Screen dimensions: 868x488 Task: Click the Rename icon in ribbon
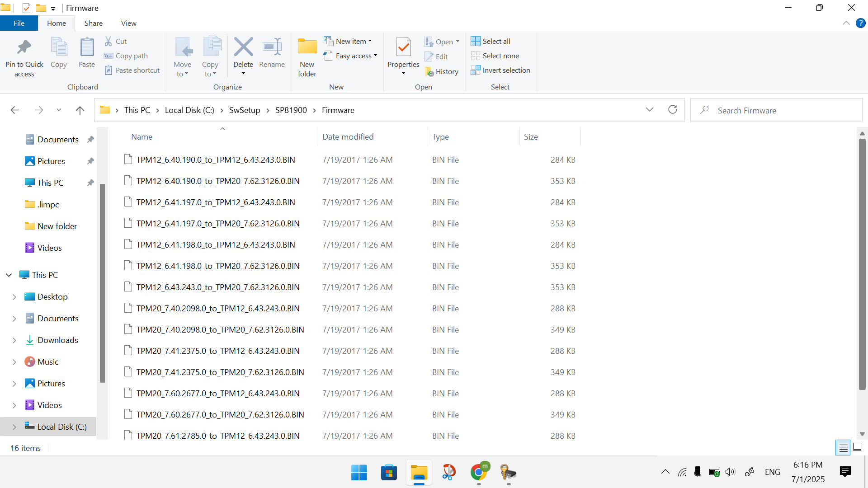point(272,47)
